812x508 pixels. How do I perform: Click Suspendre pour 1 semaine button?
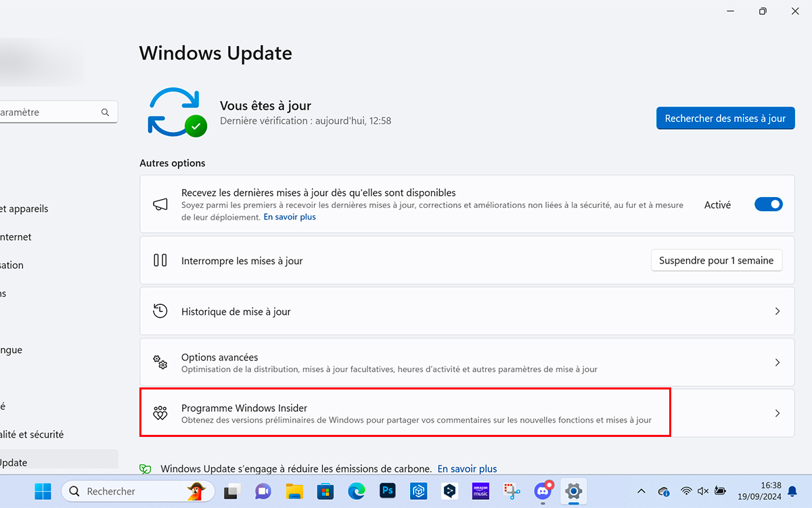[717, 260]
